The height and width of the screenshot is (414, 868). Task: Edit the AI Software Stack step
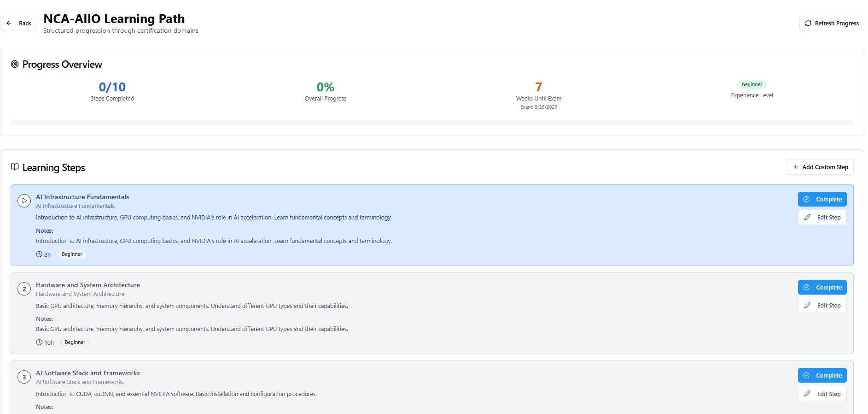822,394
